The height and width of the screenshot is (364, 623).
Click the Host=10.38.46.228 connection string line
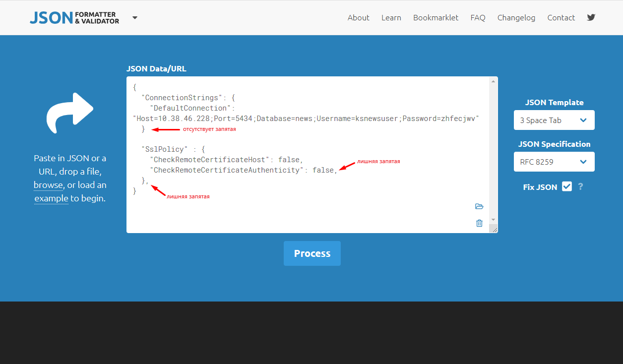[x=306, y=119]
